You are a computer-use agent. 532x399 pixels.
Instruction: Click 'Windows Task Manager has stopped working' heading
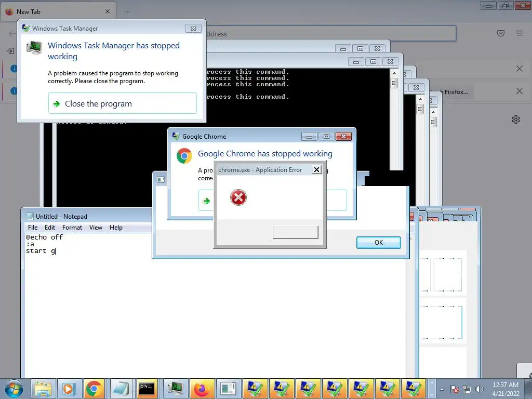click(x=114, y=51)
